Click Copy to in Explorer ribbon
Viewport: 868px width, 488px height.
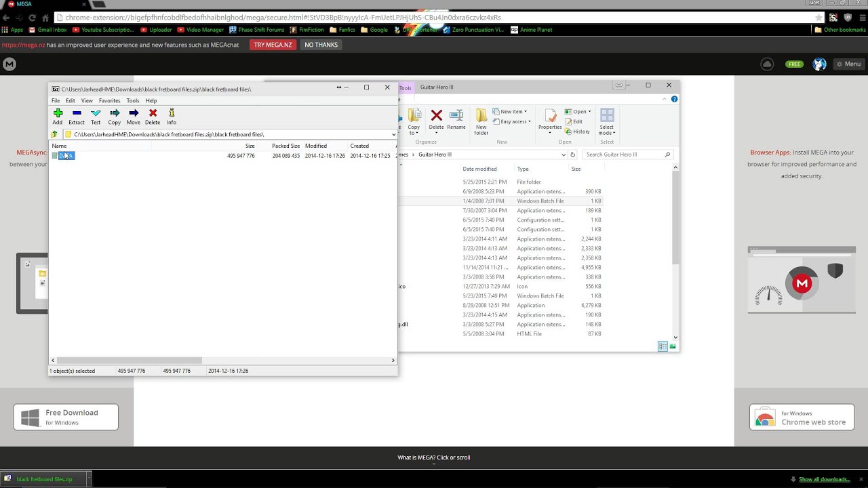point(414,122)
